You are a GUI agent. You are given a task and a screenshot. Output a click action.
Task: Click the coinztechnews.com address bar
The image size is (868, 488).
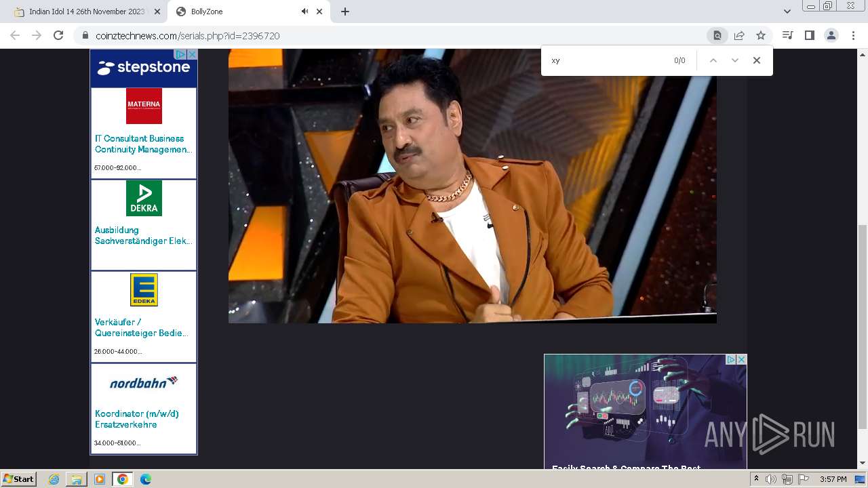tap(393, 36)
